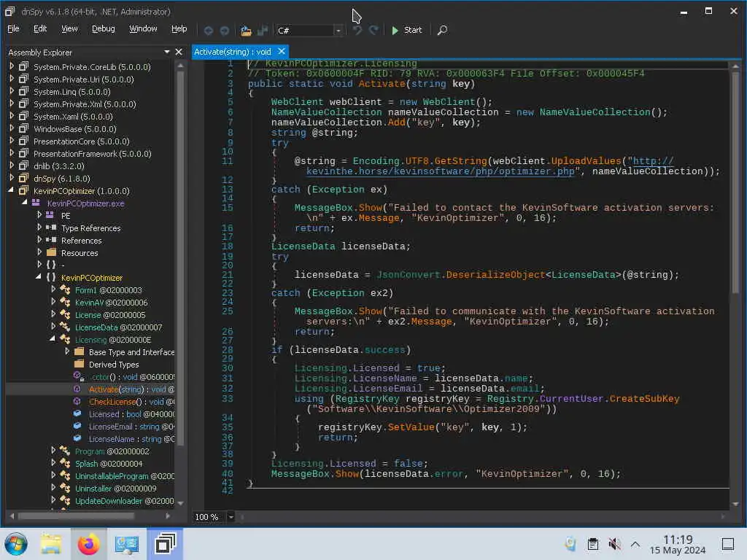
Task: Open Assembly Explorer panel options dropdown
Action: 167,52
